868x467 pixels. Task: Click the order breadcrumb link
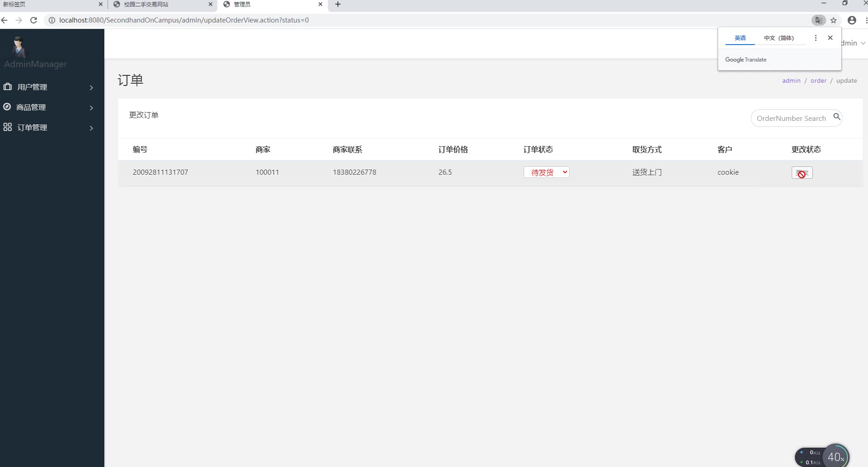point(818,81)
